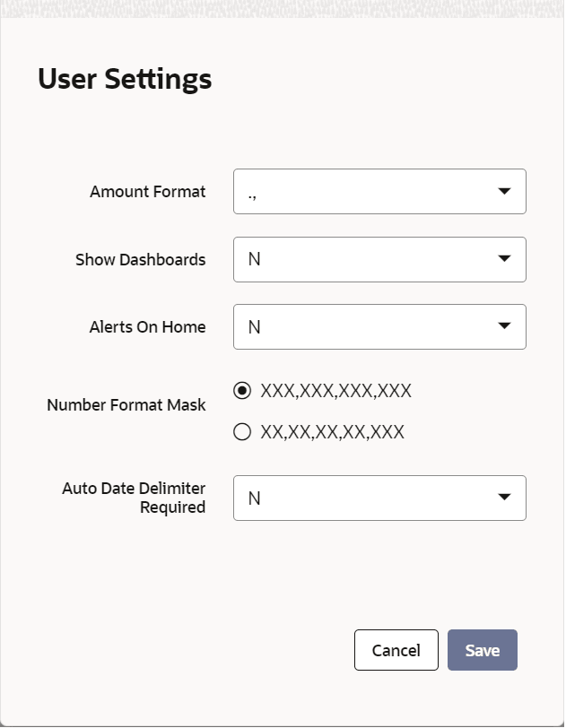The width and height of the screenshot is (566, 728).
Task: Click the Save button
Action: pyautogui.click(x=483, y=650)
